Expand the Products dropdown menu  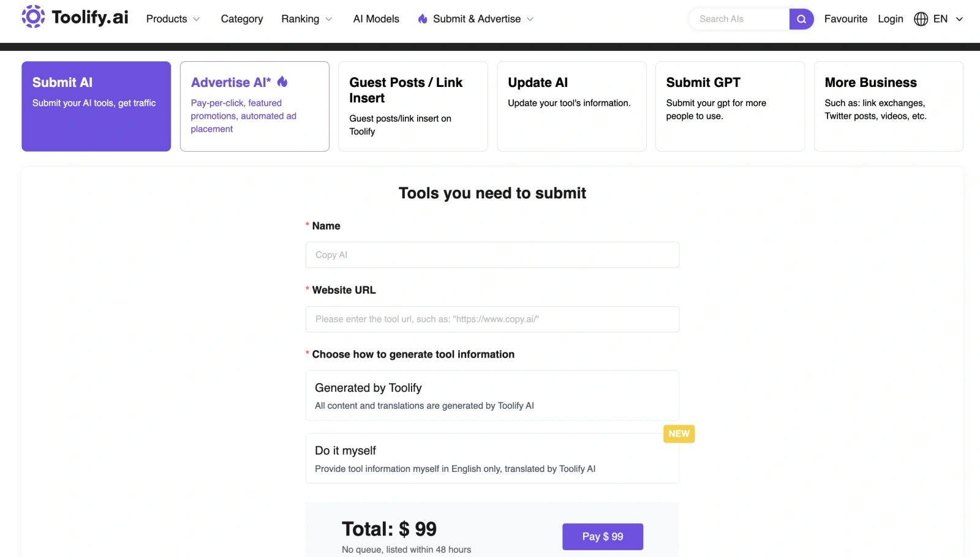click(x=173, y=19)
